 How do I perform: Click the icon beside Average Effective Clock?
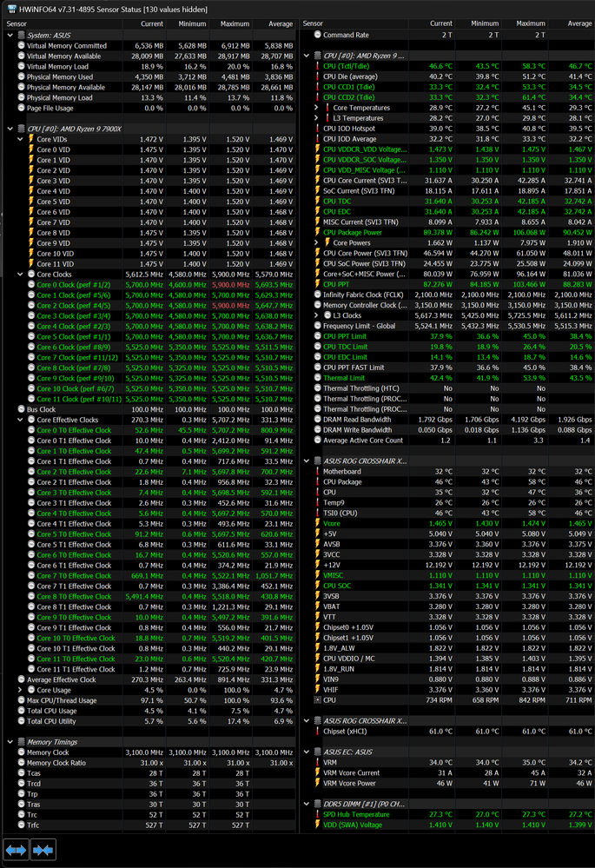tap(21, 679)
